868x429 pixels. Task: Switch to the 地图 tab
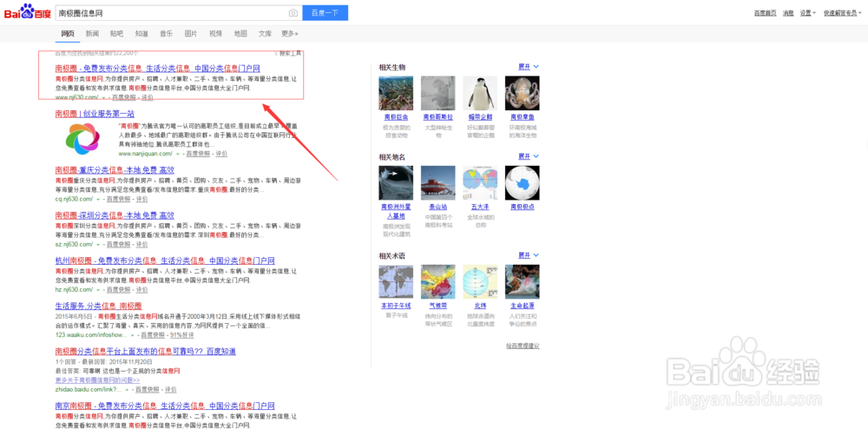pyautogui.click(x=240, y=34)
